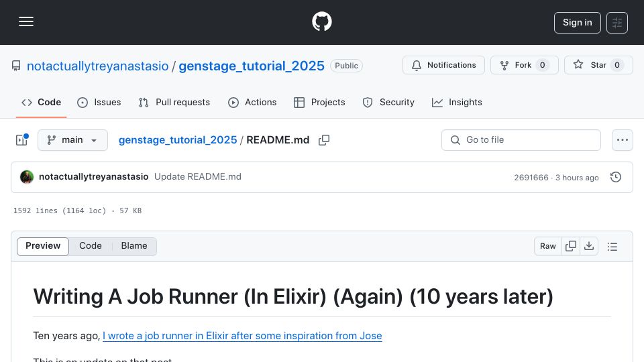Open notactuallytreyanastasio owner profile link
This screenshot has height=362, width=644.
(98, 66)
